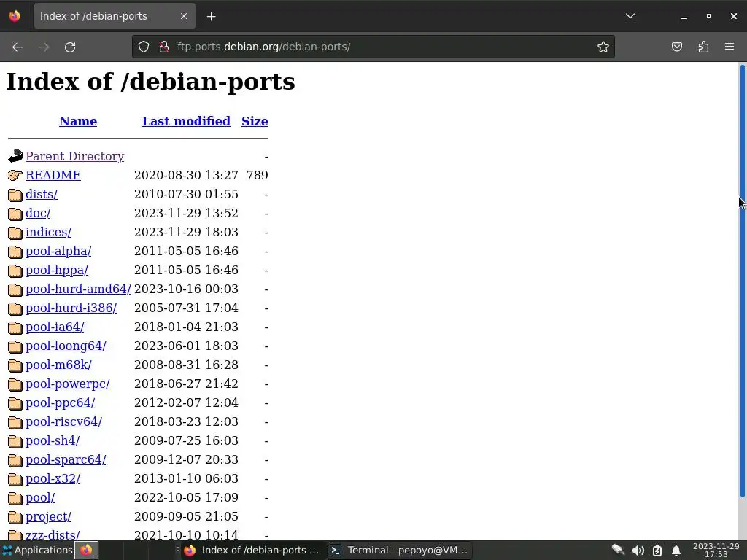Click the Firefox launcher icon in the panel
Image resolution: width=747 pixels, height=560 pixels.
[x=86, y=551]
